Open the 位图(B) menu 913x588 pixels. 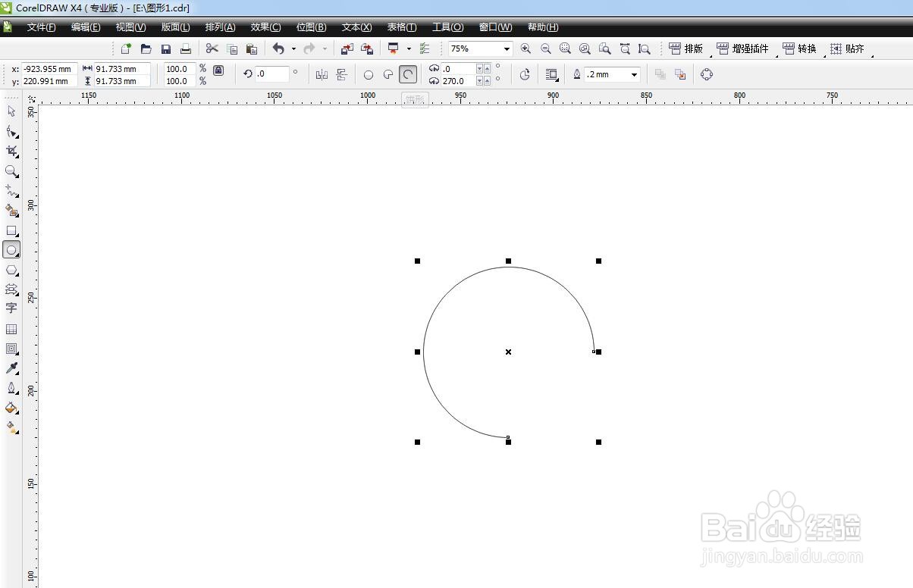coord(311,27)
